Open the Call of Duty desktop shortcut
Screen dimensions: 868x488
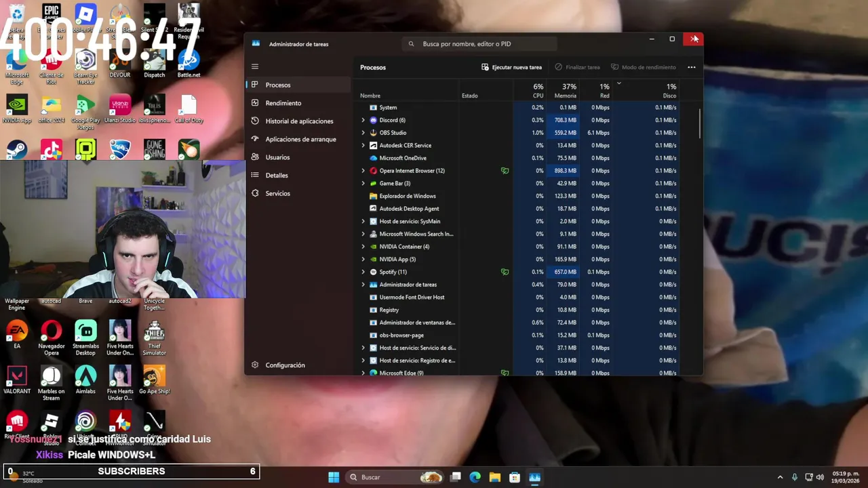coord(189,109)
